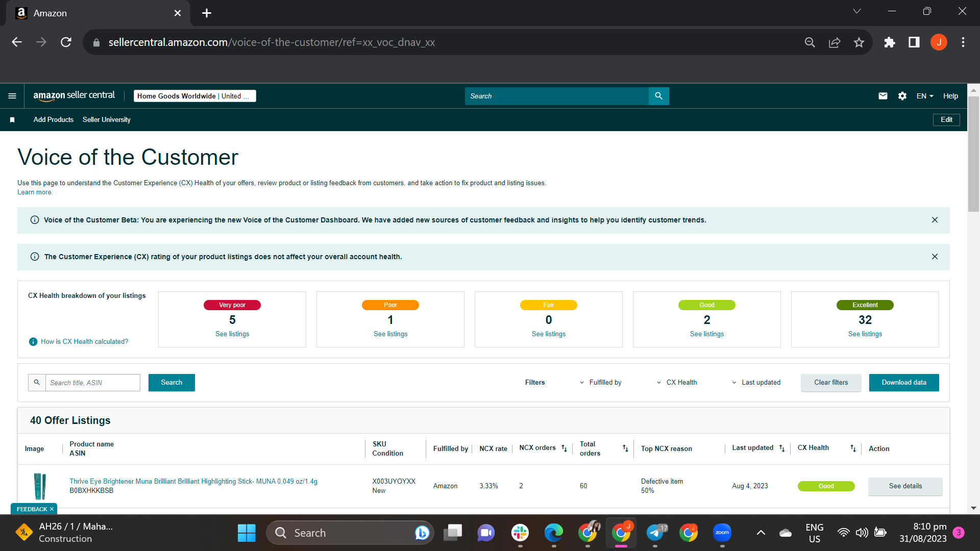The image size is (980, 551).
Task: See listings under Poor
Action: 390,334
